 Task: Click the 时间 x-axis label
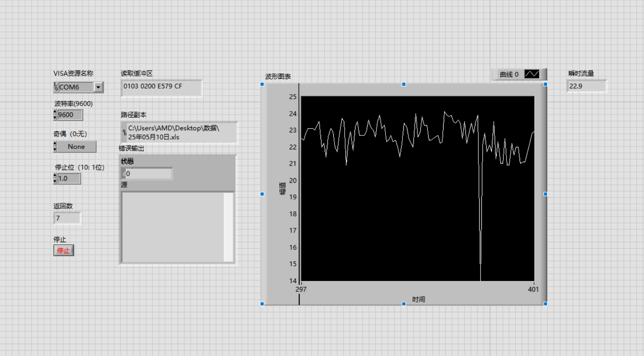click(x=419, y=299)
